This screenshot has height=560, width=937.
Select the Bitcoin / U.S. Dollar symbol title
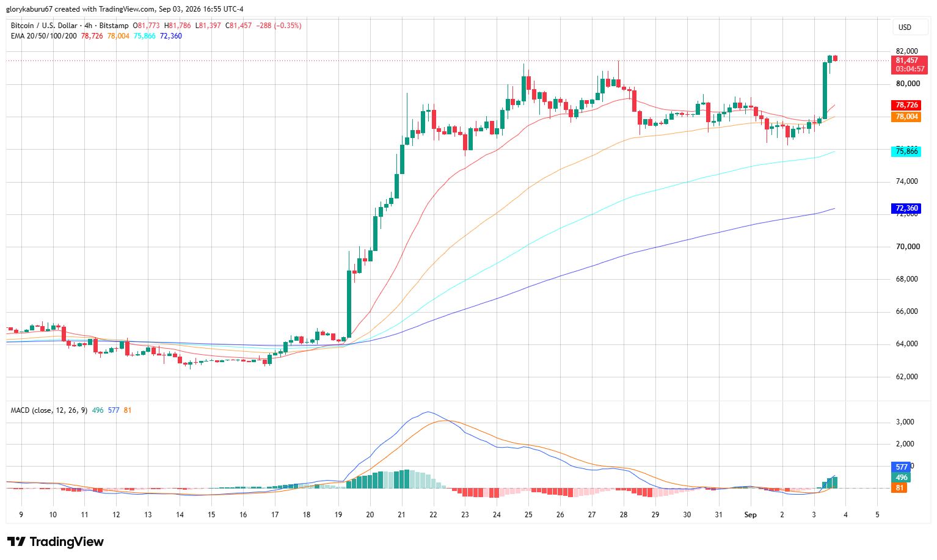[44, 26]
